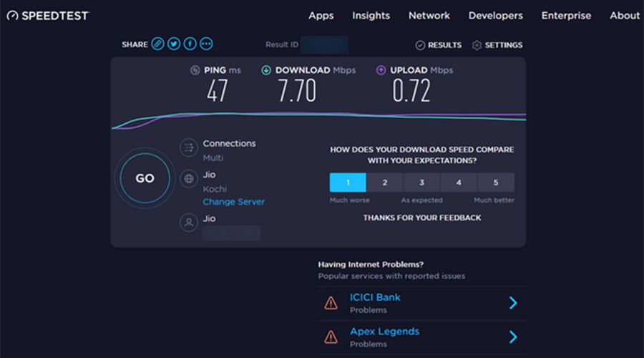Screen dimensions: 644x358
Task: Select rating 1 Much worse
Action: pyautogui.click(x=348, y=183)
